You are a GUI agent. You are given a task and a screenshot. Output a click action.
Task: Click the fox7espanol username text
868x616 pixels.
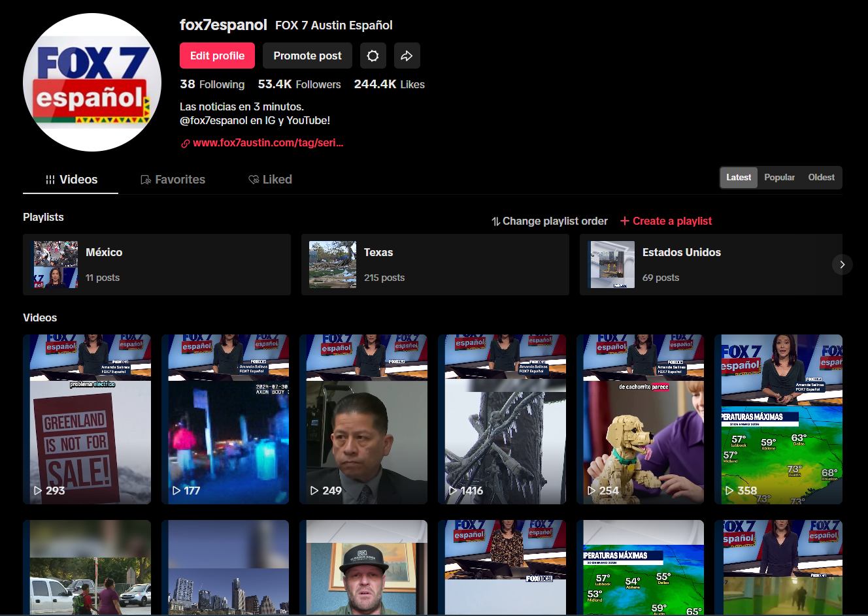pyautogui.click(x=224, y=25)
